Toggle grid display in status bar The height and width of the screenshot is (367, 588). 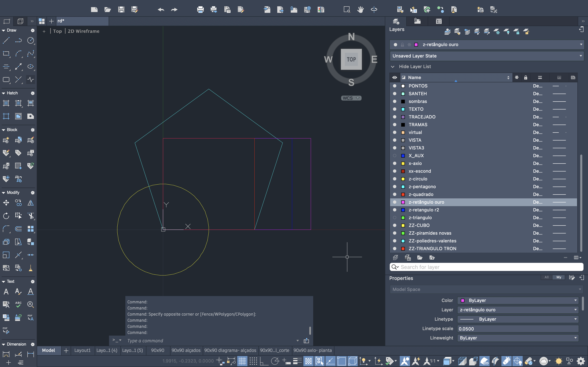242,361
